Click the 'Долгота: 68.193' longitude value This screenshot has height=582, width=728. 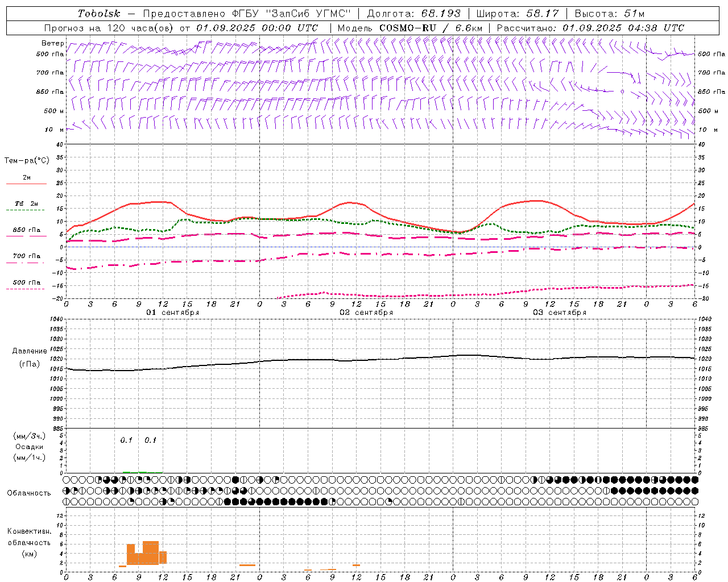pos(413,14)
